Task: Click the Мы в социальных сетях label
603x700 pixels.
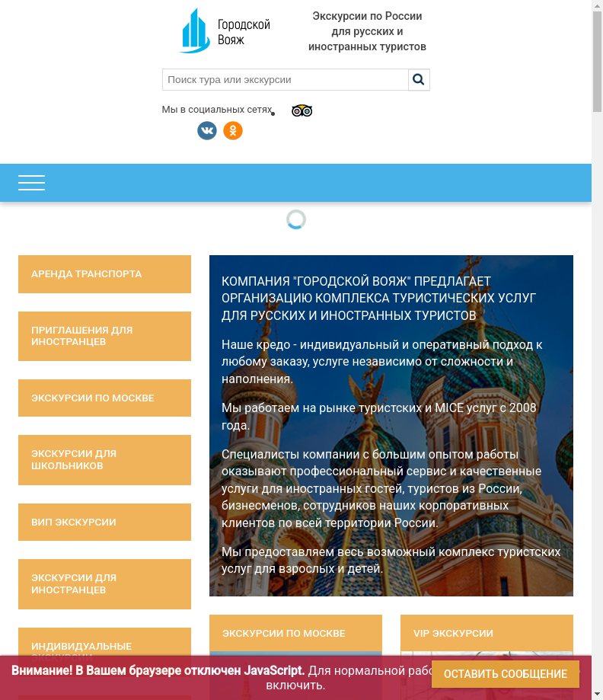Action: coord(217,110)
